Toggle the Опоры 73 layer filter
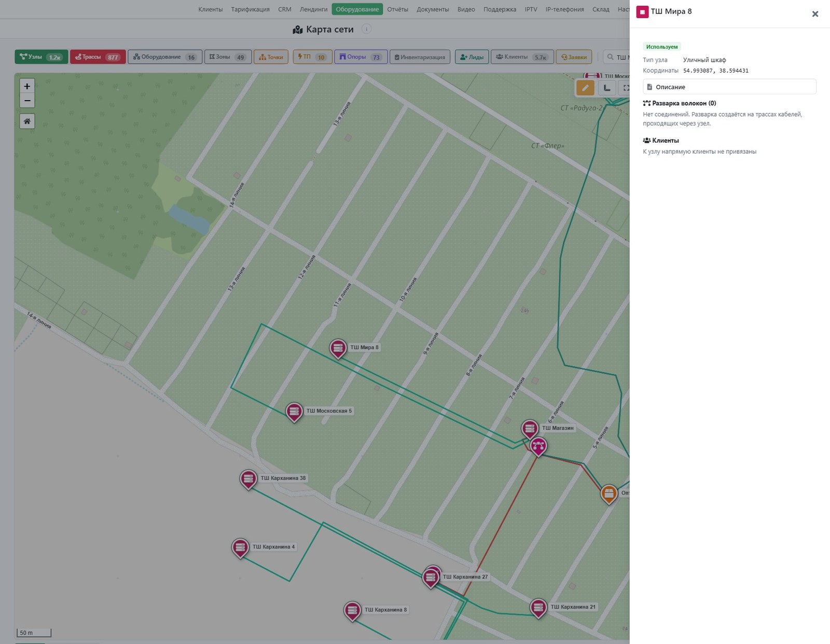 coord(361,57)
